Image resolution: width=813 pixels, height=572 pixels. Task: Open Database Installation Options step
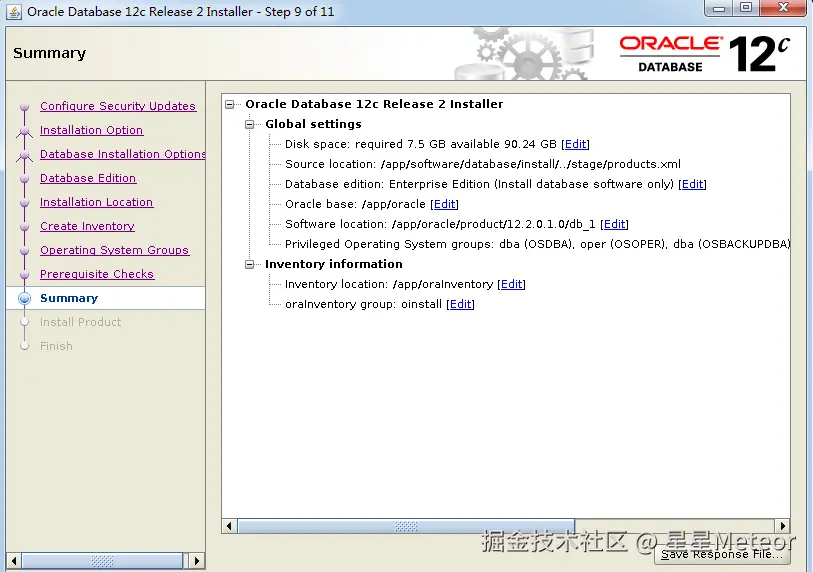click(x=122, y=154)
